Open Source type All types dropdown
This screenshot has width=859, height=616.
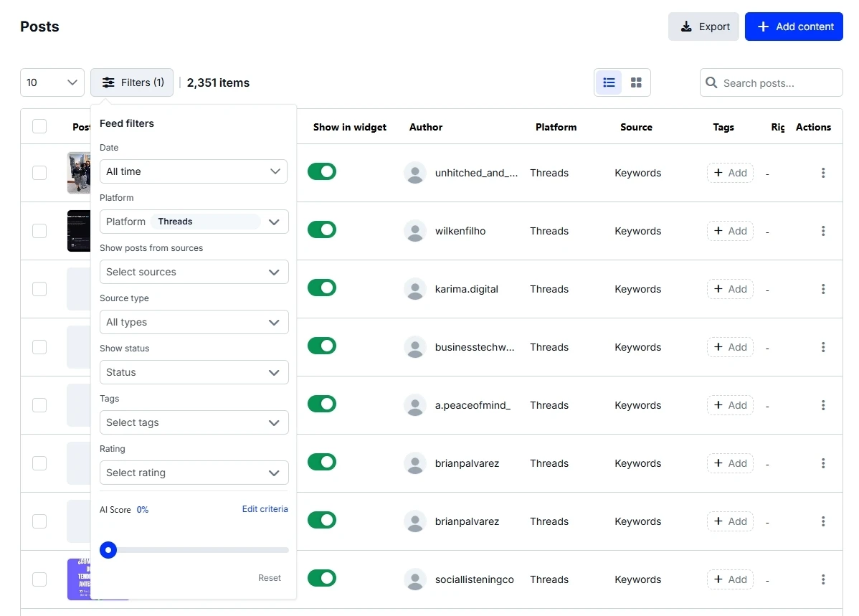coord(194,322)
